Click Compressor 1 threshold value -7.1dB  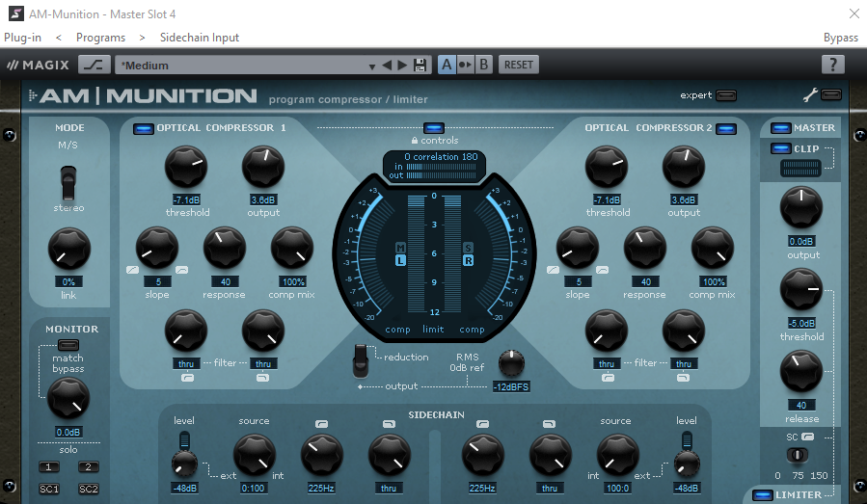pyautogui.click(x=186, y=199)
